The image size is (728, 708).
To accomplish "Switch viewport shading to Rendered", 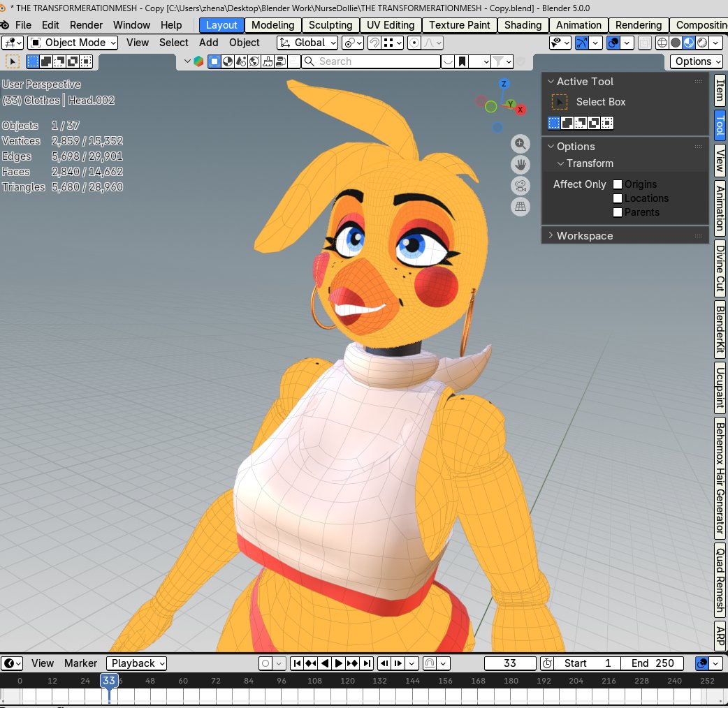I will pyautogui.click(x=702, y=43).
